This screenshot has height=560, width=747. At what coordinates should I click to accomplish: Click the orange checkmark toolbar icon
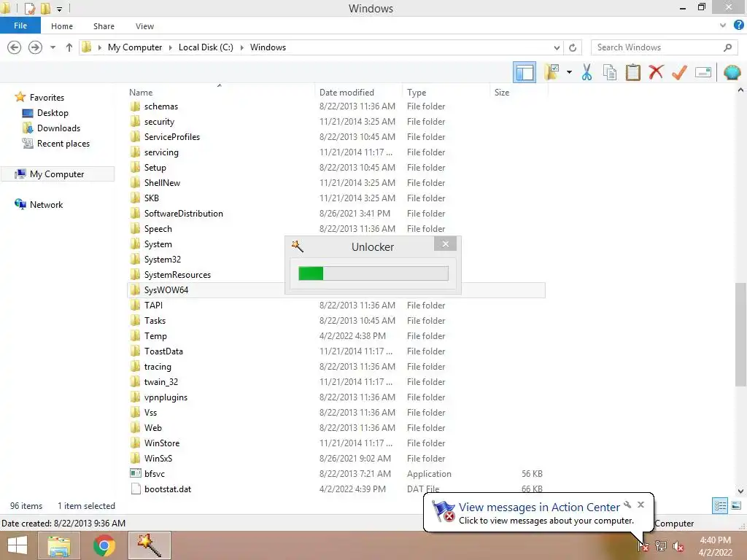tap(679, 72)
